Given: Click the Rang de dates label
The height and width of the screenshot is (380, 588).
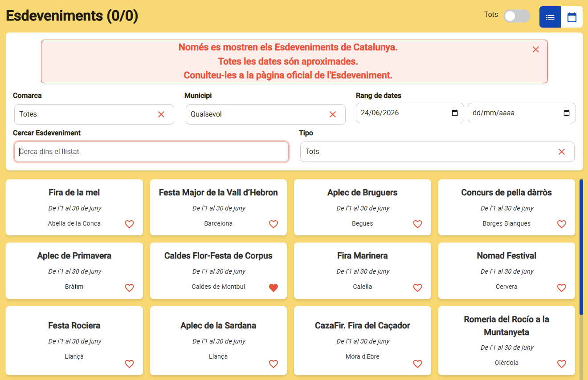Looking at the screenshot, I should tap(379, 96).
